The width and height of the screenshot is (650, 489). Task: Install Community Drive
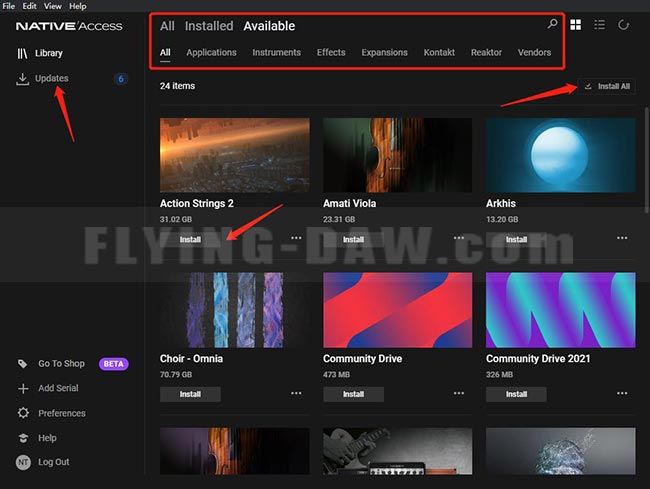(353, 394)
